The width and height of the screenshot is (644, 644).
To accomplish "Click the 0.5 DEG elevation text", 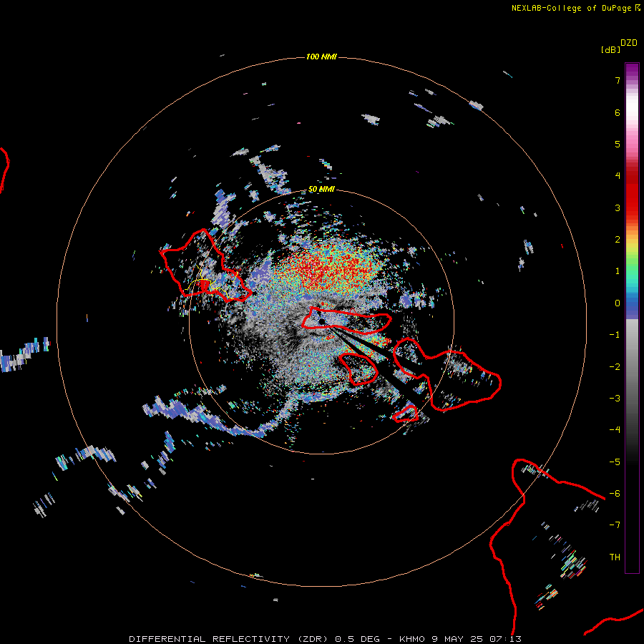I will pos(357,639).
